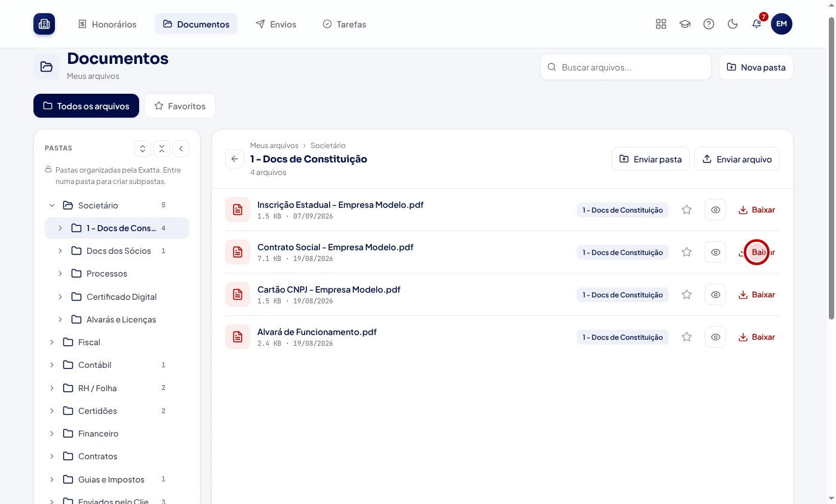Download Cartão CNPJ with Baixar button
This screenshot has width=836, height=504.
point(757,294)
